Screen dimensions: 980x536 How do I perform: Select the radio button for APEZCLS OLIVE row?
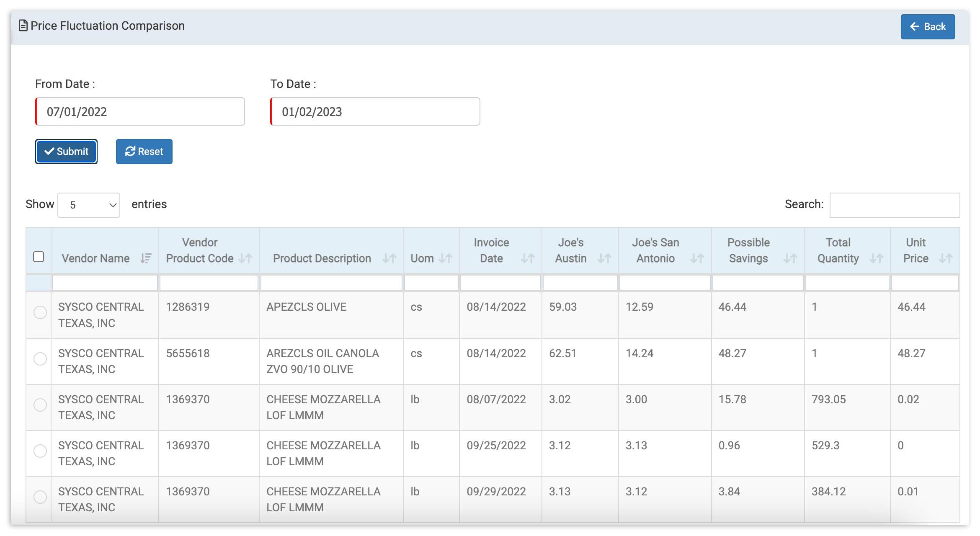tap(40, 312)
